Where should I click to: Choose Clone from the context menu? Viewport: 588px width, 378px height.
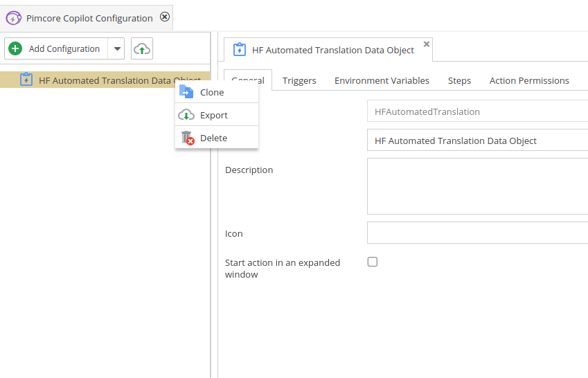217,92
